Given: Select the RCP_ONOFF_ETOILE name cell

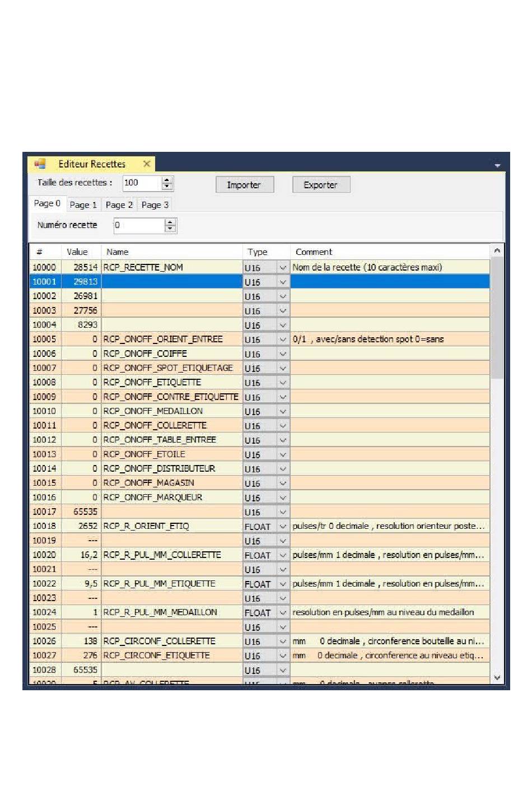Looking at the screenshot, I should click(171, 454).
